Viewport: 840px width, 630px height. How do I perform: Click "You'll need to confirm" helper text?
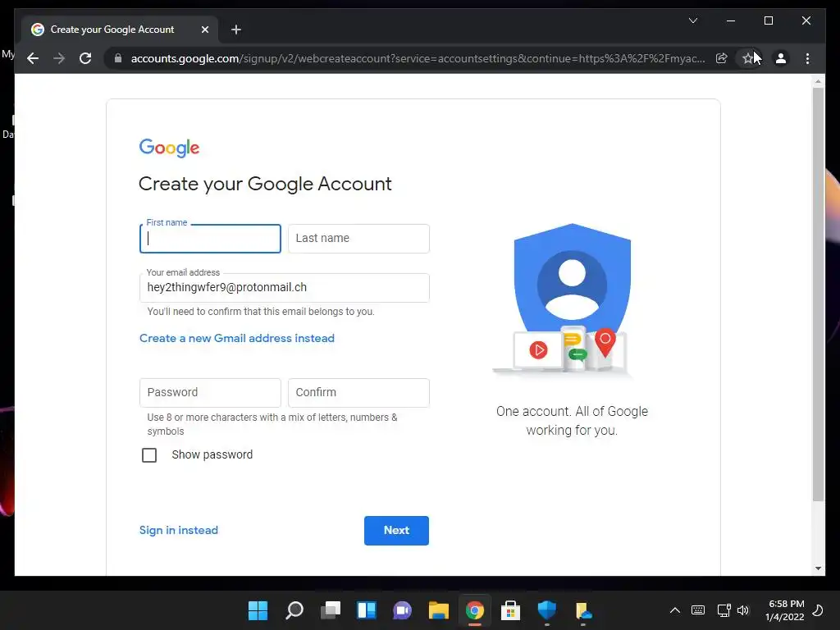261,311
